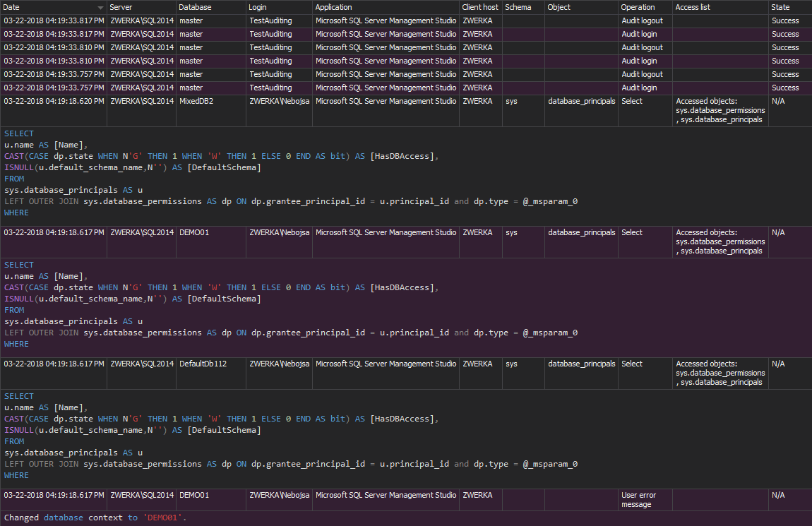Select the DefaultDb112 database cell
The image size is (812, 526).
(211, 373)
